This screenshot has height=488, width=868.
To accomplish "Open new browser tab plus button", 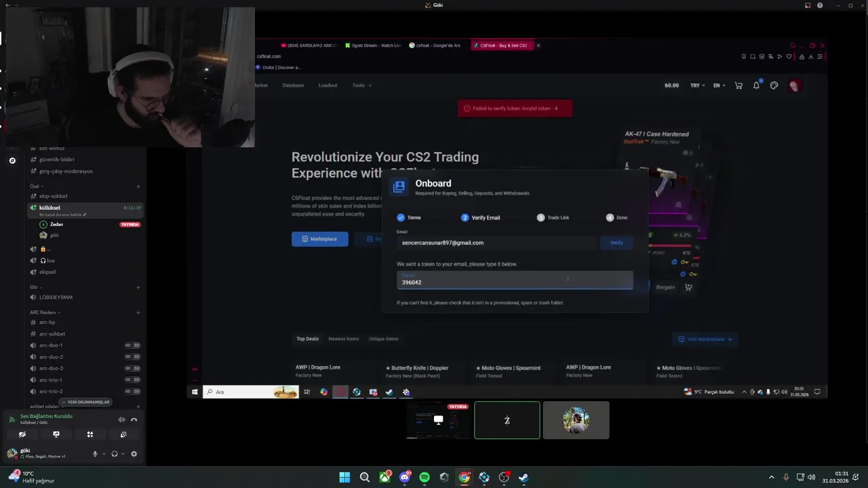I will [538, 45].
